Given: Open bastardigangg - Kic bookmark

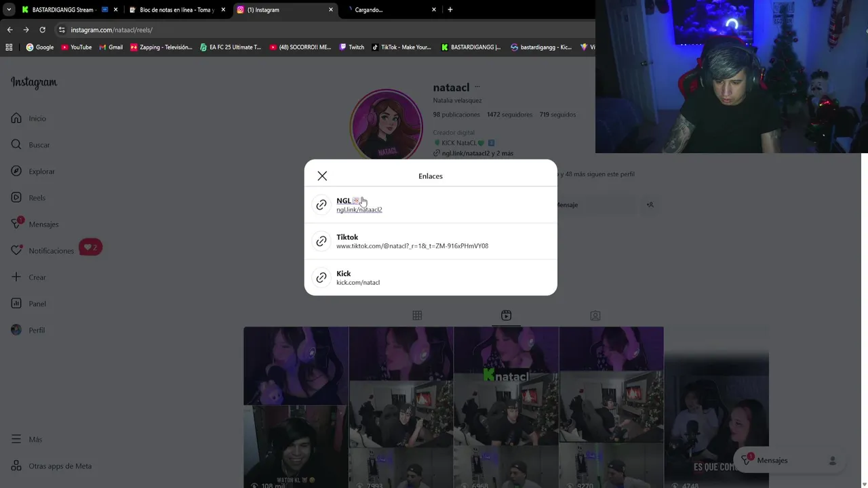Looking at the screenshot, I should click(x=541, y=47).
